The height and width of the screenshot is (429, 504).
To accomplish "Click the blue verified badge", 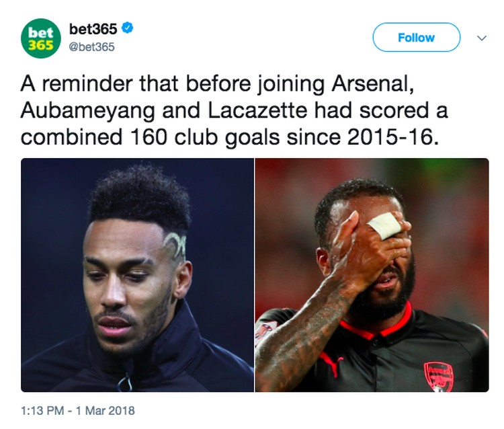I will point(128,29).
